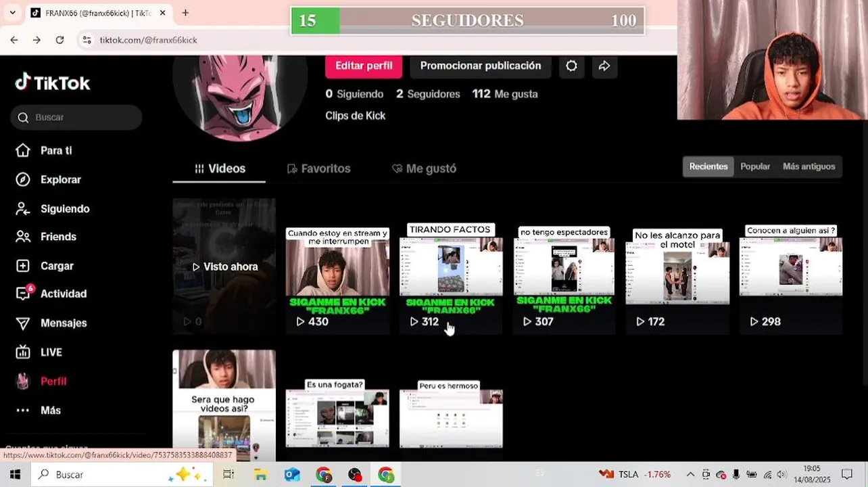The height and width of the screenshot is (487, 868).
Task: Reload the TikTok page
Action: (x=59, y=40)
